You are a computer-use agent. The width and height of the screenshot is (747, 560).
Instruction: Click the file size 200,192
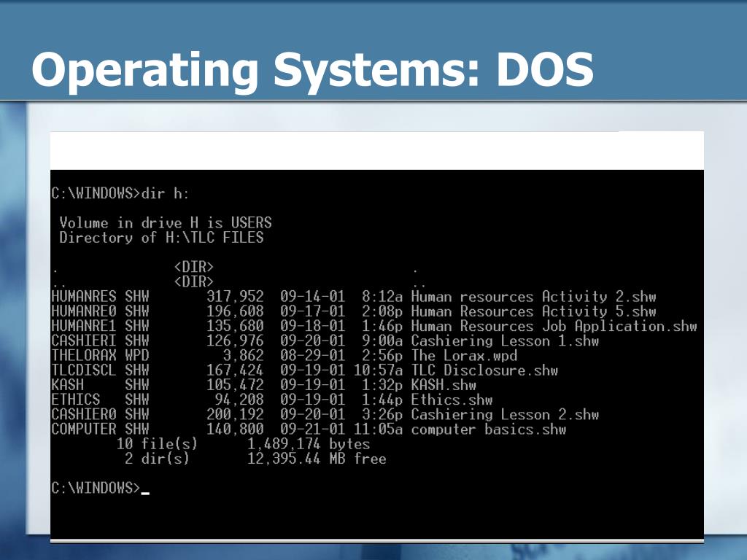click(235, 414)
